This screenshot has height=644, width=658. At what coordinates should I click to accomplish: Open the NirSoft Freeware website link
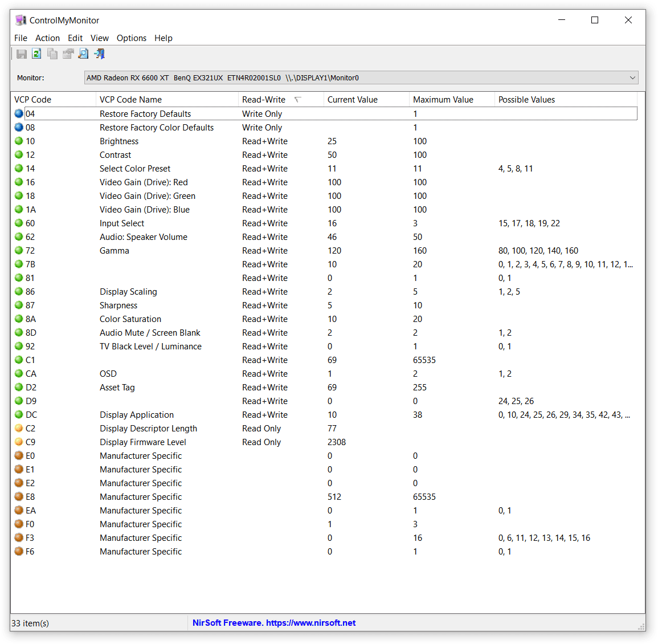click(274, 623)
